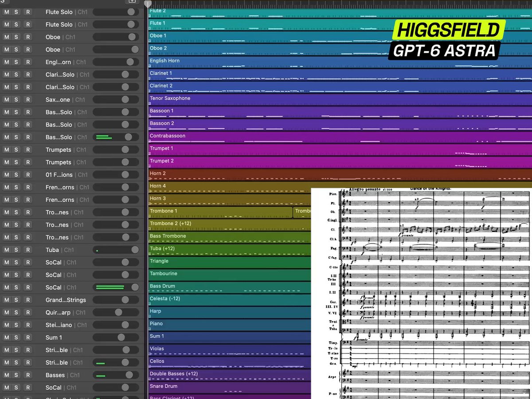
Task: Select the Stei...iano track name
Action: click(59, 325)
